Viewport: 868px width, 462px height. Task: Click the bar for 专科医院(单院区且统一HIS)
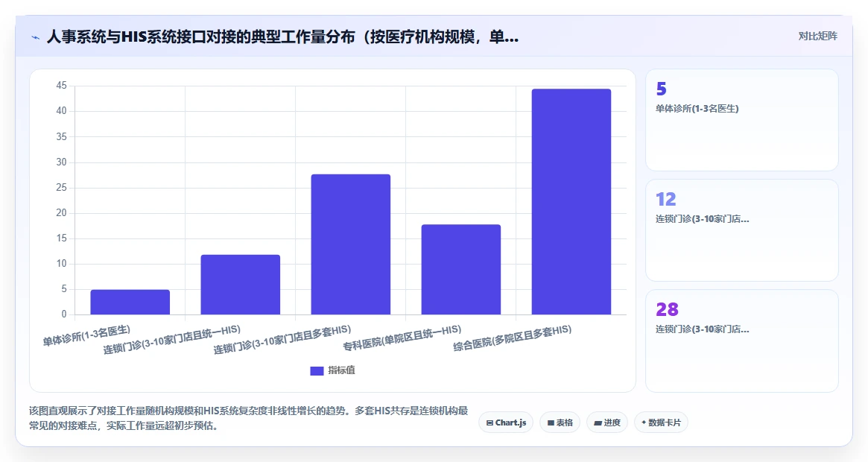[x=460, y=269]
